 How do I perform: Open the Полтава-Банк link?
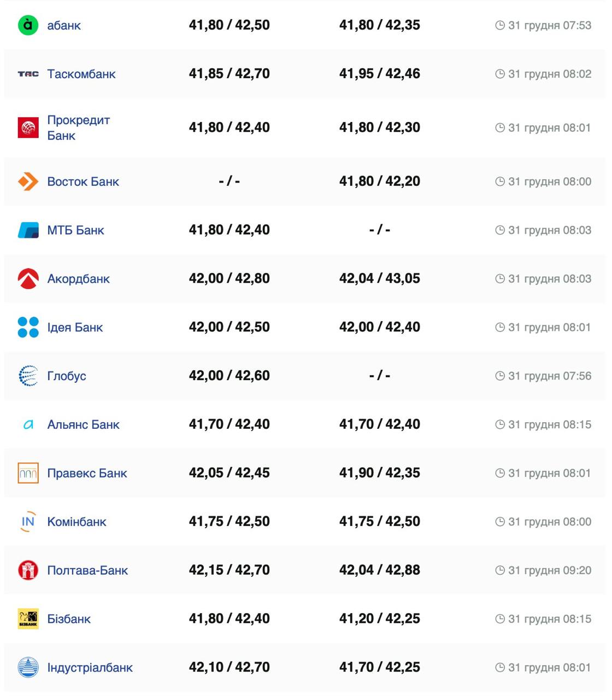[x=87, y=571]
